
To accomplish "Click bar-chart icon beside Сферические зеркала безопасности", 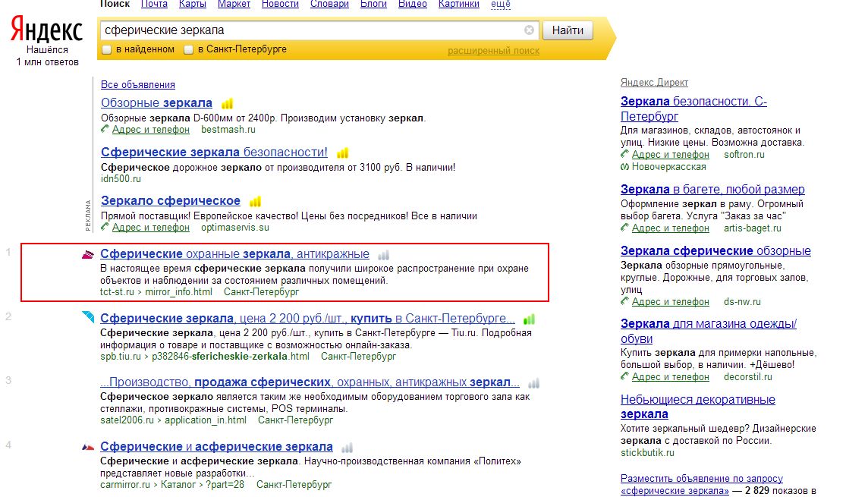I will 343,153.
